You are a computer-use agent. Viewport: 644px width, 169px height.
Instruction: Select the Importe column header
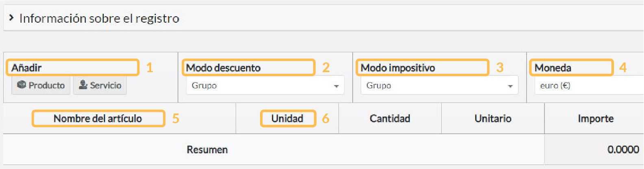(x=596, y=118)
